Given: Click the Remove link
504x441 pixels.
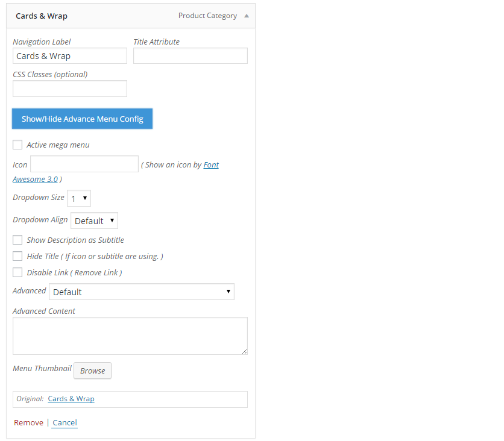Looking at the screenshot, I should [28, 423].
